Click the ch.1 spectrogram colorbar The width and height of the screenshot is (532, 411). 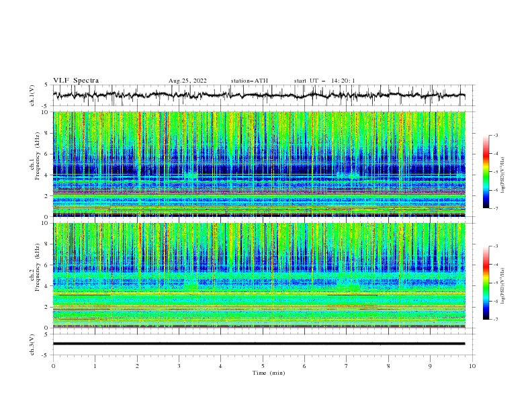tap(486, 172)
